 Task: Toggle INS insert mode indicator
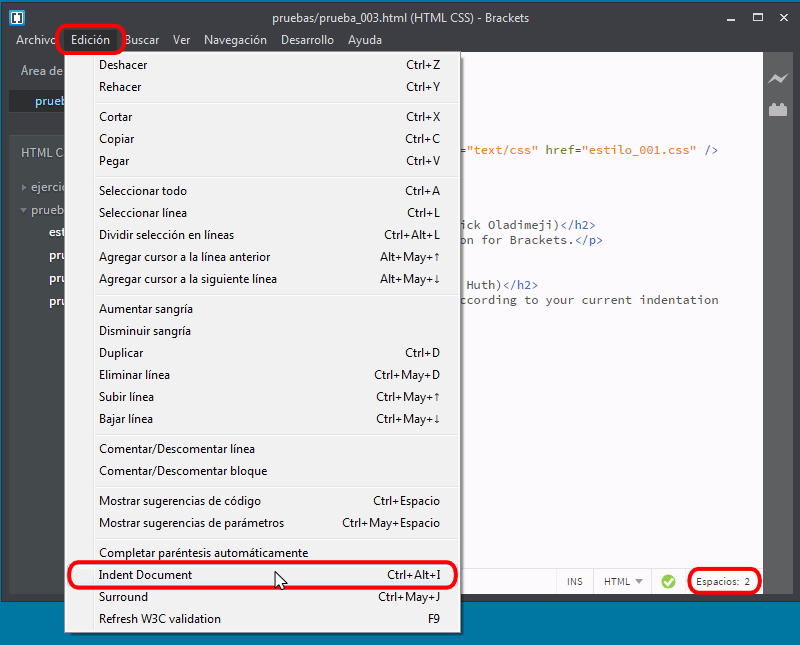tap(574, 581)
